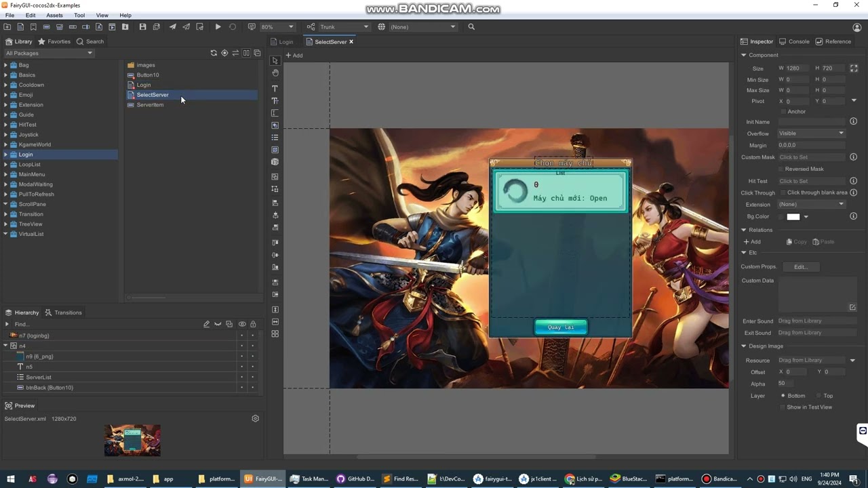
Task: Enable Click through blank area checkbox
Action: 782,192
